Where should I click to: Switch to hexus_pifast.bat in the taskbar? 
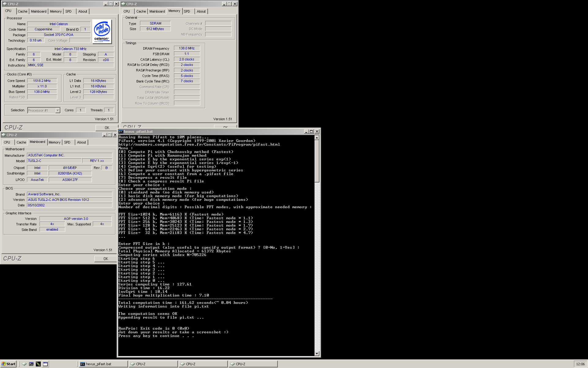point(103,364)
